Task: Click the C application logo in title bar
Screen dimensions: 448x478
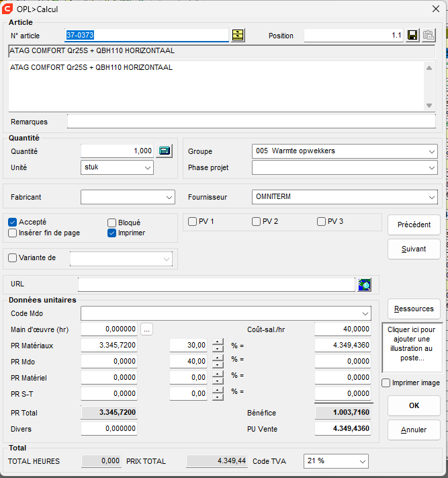Action: [7, 9]
